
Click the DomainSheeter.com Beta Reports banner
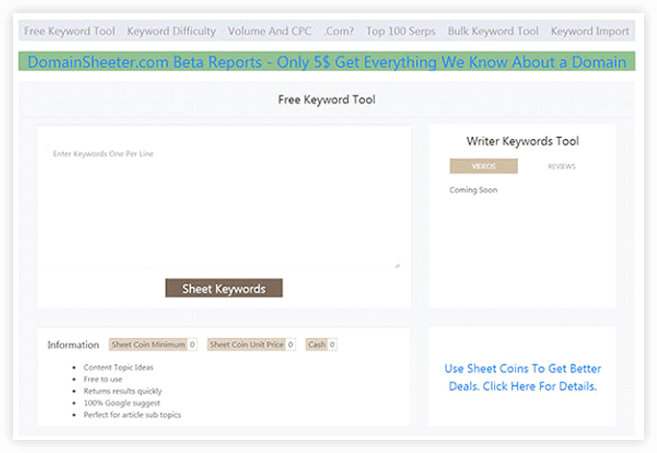(326, 62)
